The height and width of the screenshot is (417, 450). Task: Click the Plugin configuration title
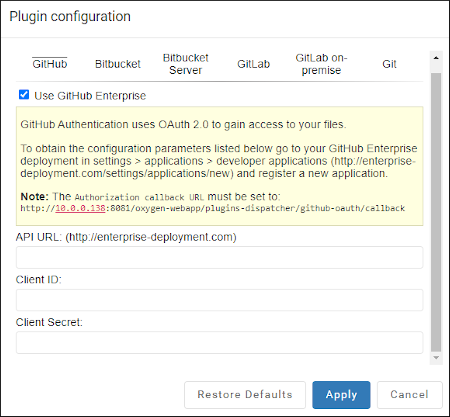[x=70, y=16]
